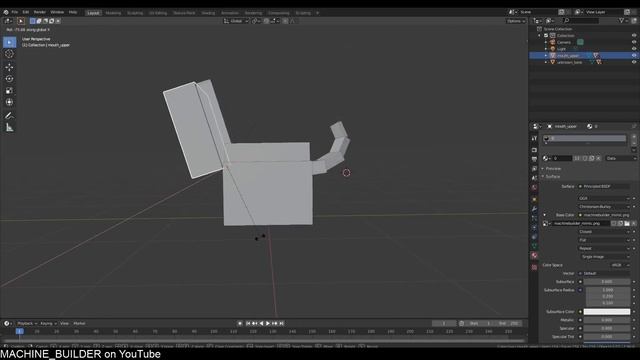Unlink the machinebuilder_mono.png image
Image resolution: width=640 pixels, height=360 pixels.
pos(633,223)
